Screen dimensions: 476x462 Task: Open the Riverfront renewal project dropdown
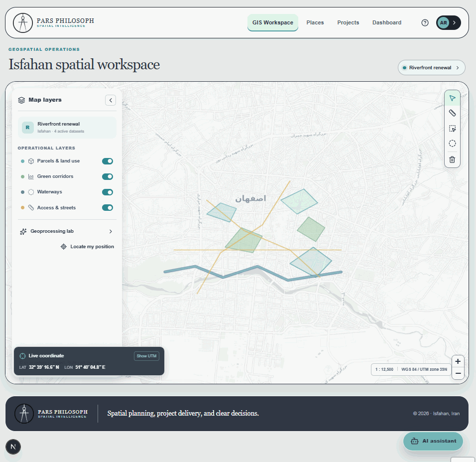pyautogui.click(x=431, y=67)
